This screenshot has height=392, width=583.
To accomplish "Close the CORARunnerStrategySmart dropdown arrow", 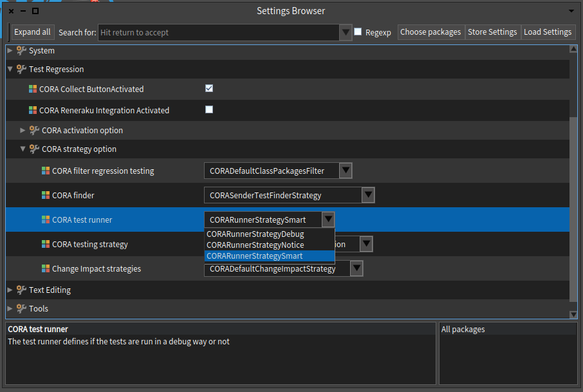I will tap(328, 219).
